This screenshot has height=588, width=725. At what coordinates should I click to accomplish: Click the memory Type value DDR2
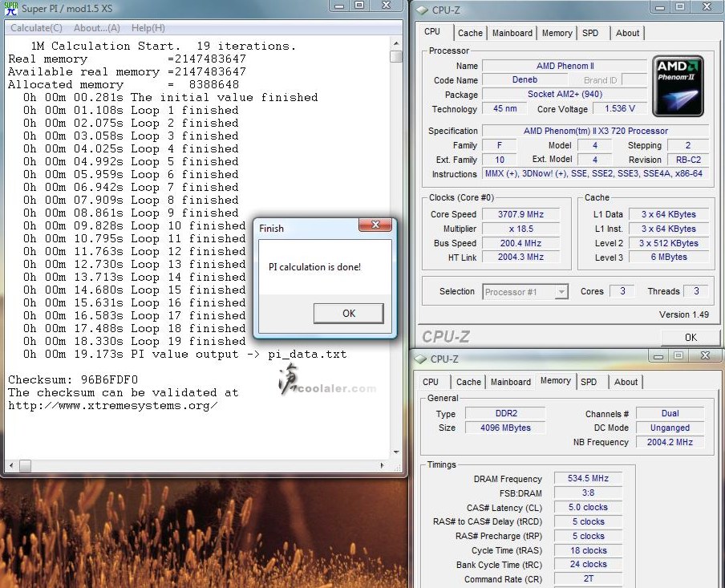(x=506, y=413)
